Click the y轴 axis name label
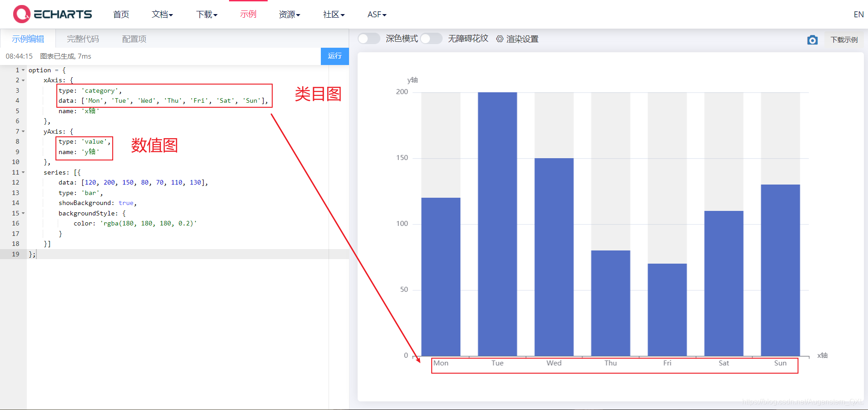Image resolution: width=868 pixels, height=410 pixels. (x=412, y=80)
